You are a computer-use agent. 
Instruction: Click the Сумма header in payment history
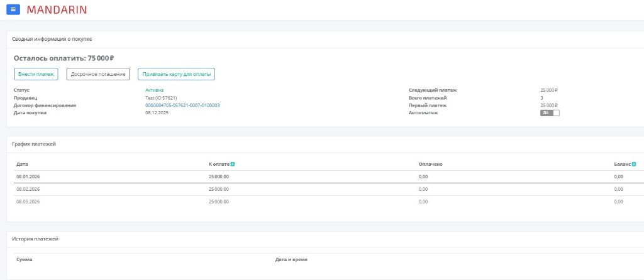(25, 259)
